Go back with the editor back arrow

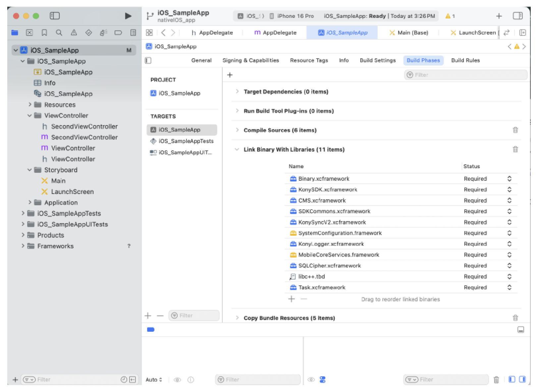[163, 32]
